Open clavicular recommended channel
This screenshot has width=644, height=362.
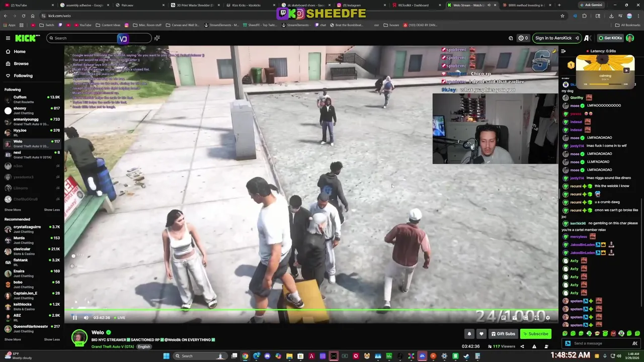point(32,251)
